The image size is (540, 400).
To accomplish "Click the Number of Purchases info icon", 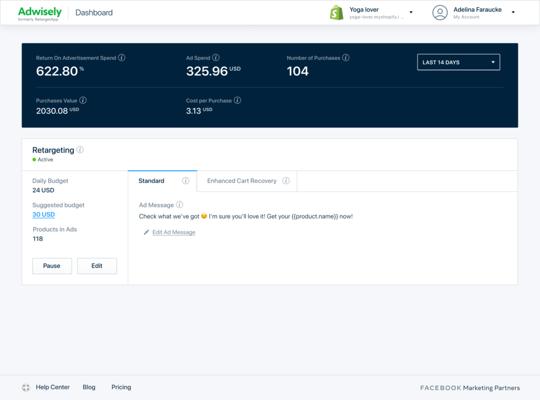I will tap(346, 58).
